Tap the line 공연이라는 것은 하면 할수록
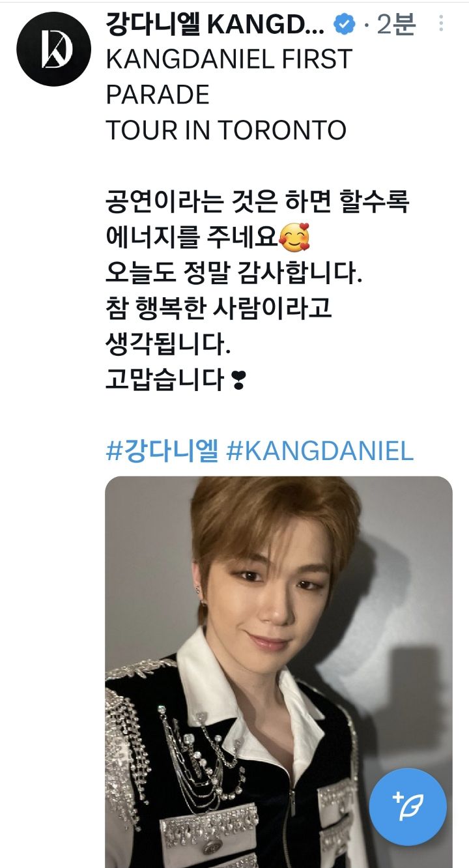The image size is (469, 868). point(257,203)
